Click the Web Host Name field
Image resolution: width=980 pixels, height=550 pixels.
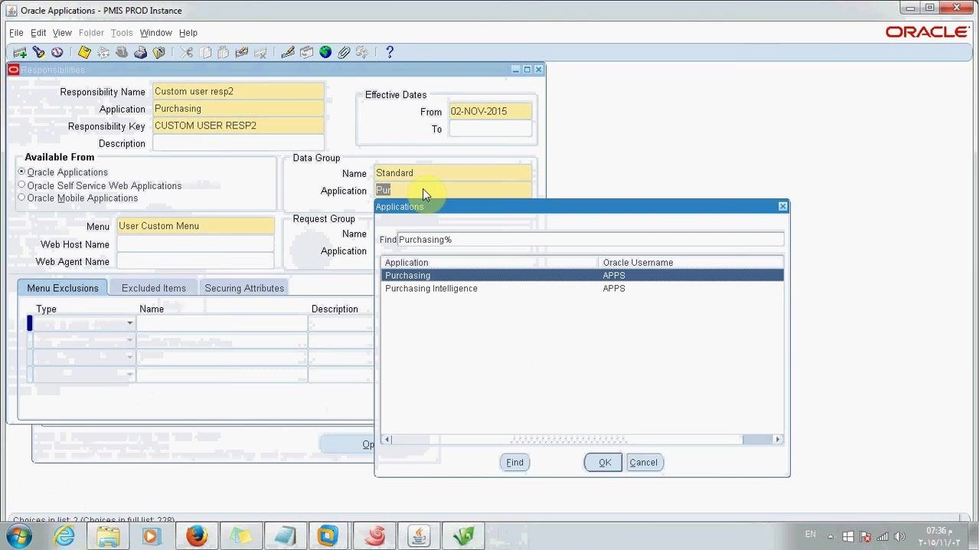coord(195,244)
